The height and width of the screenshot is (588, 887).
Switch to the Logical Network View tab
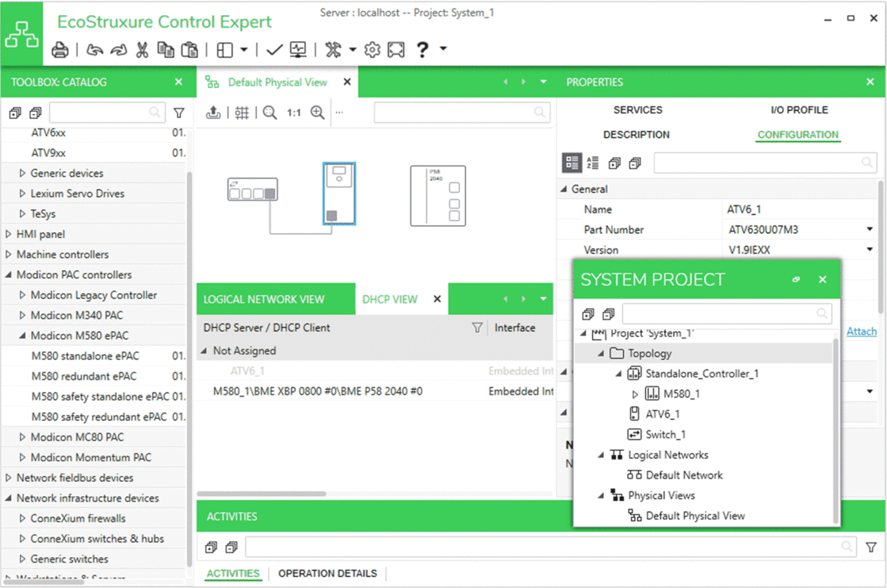264,299
